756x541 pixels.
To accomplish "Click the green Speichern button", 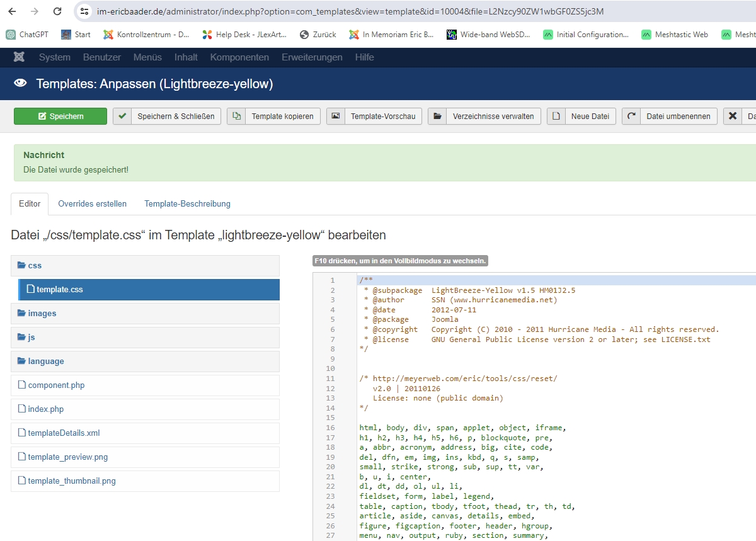I will pyautogui.click(x=60, y=116).
